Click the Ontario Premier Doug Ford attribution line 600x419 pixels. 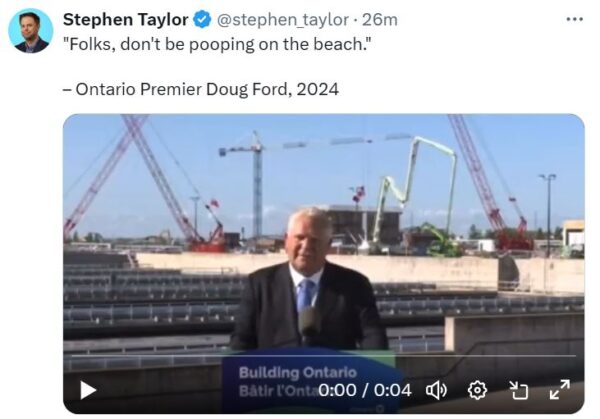[201, 90]
